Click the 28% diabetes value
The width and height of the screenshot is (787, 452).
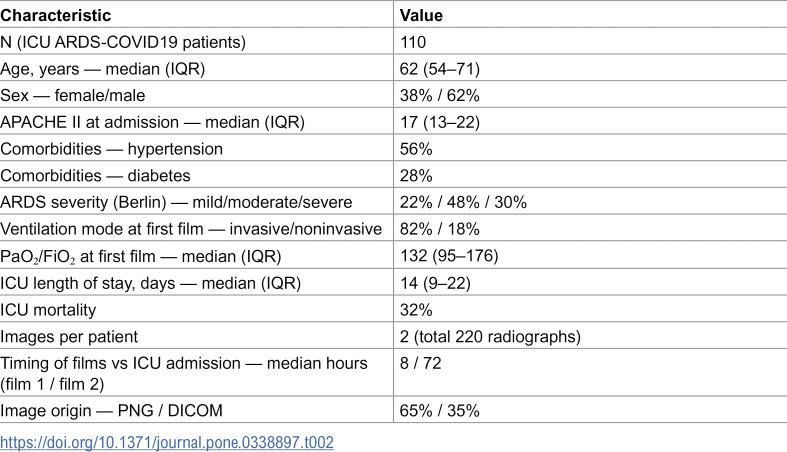(x=416, y=176)
